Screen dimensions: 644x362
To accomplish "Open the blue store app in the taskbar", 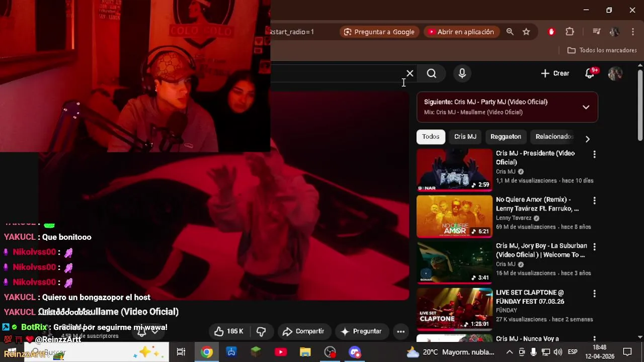I will [x=231, y=352].
